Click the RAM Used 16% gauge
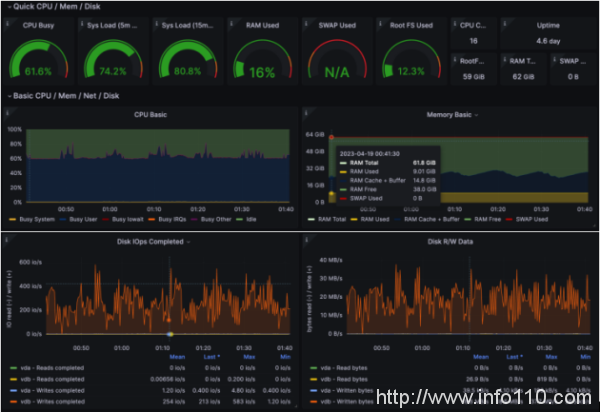Viewport: 600px width, 412px height. point(262,62)
